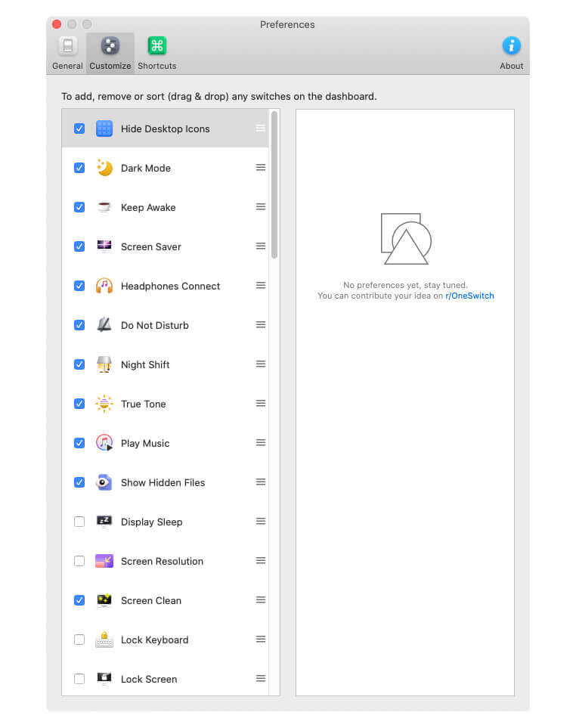The width and height of the screenshot is (576, 728).
Task: Check the Screen Resolution checkbox
Action: point(79,561)
